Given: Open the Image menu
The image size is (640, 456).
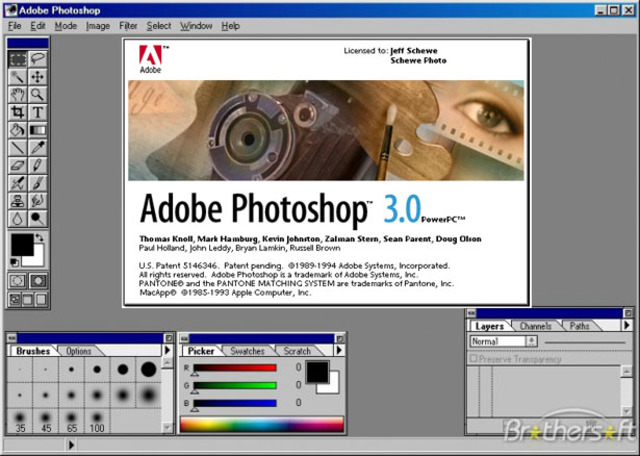Looking at the screenshot, I should pyautogui.click(x=98, y=26).
